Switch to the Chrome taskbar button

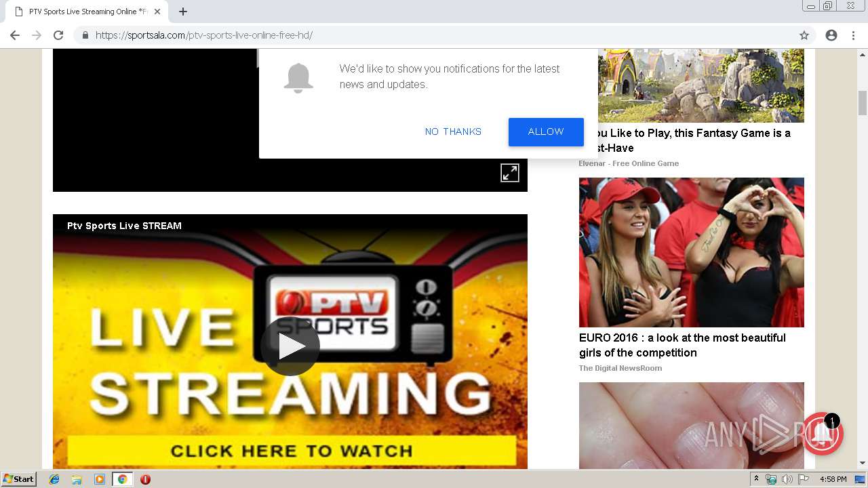[x=122, y=479]
